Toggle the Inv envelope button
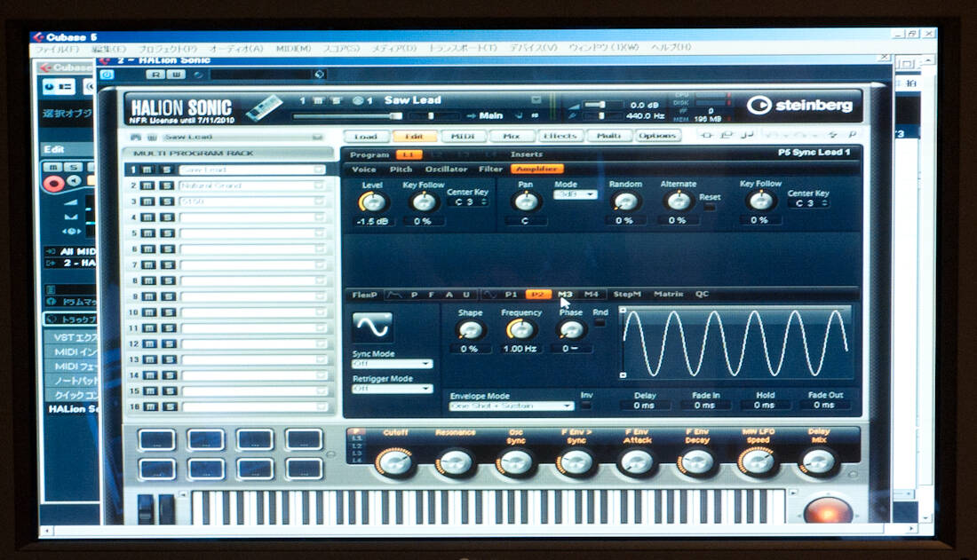The image size is (977, 560). click(585, 406)
